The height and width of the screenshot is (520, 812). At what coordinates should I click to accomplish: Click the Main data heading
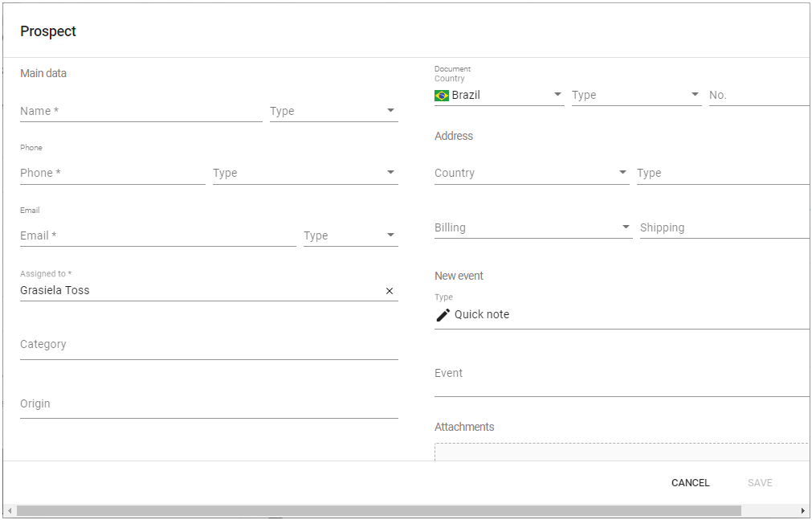(43, 74)
